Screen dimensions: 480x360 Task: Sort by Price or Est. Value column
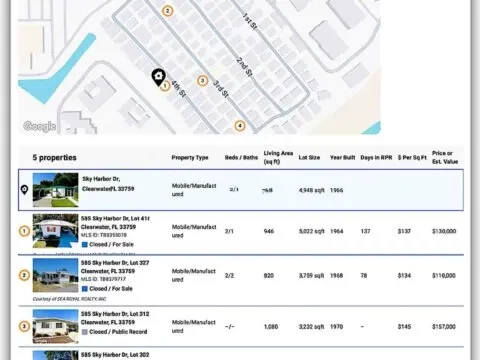(x=445, y=157)
